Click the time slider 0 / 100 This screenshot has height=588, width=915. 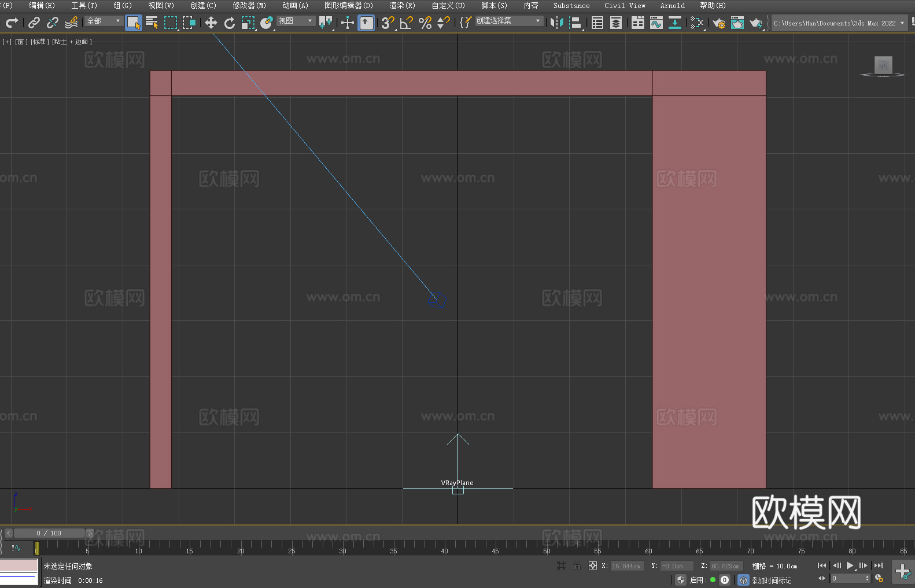coord(49,533)
